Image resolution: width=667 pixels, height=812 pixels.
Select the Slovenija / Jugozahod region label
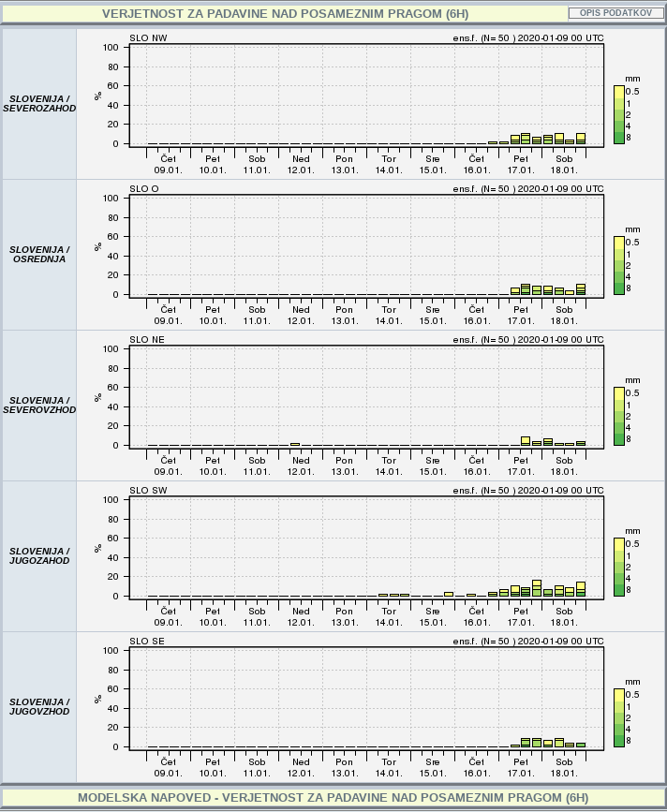point(39,555)
